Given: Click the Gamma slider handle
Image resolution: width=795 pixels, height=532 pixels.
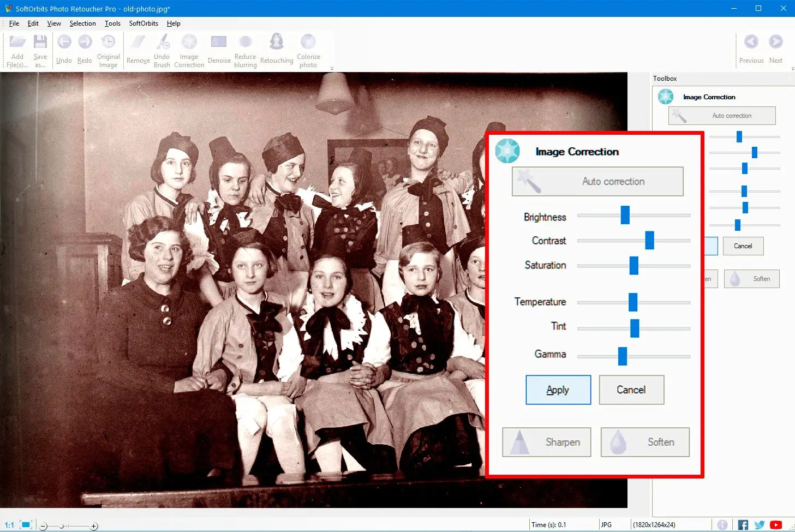Looking at the screenshot, I should (x=622, y=356).
